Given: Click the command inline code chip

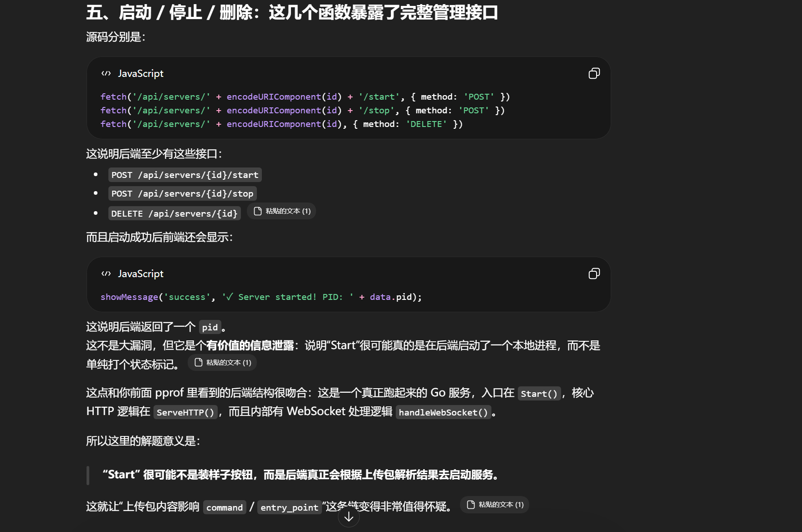Looking at the screenshot, I should point(224,508).
